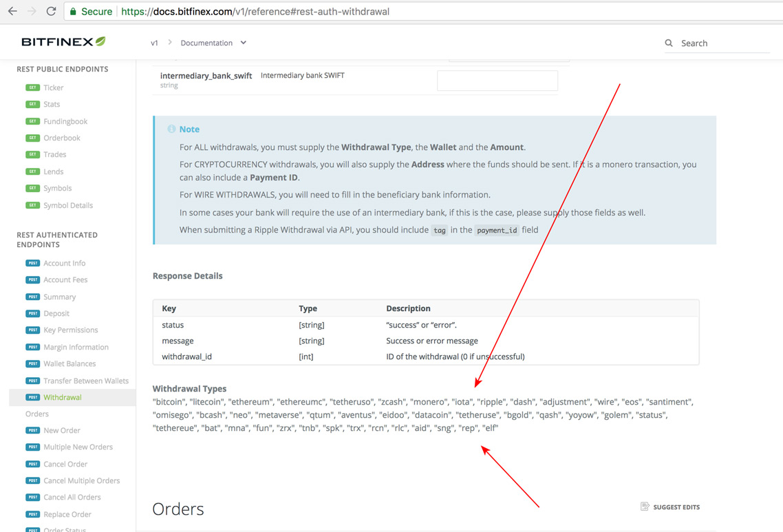Open the Fundingbook endpoint link
This screenshot has height=532, width=783.
coord(65,121)
